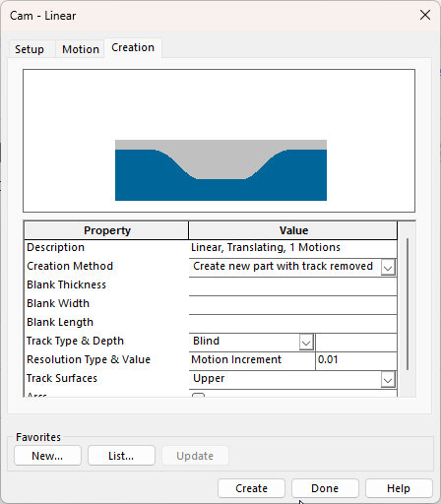The height and width of the screenshot is (504, 441).
Task: Click the List... favorites button
Action: pos(121,456)
